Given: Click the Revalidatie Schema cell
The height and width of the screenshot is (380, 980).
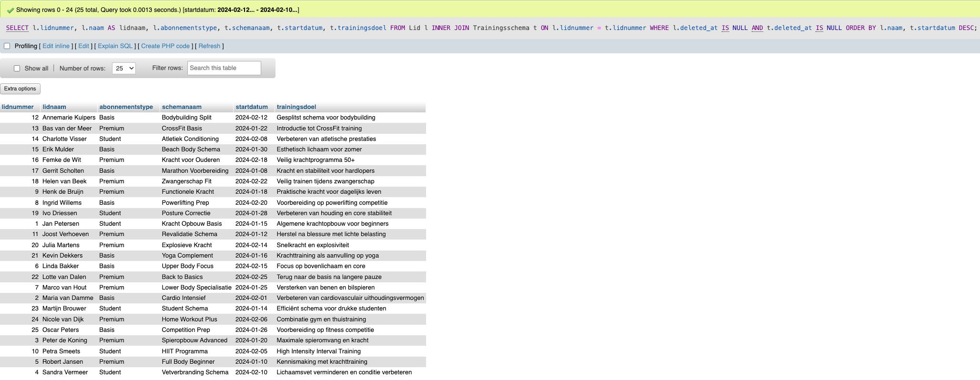Looking at the screenshot, I should [196, 234].
